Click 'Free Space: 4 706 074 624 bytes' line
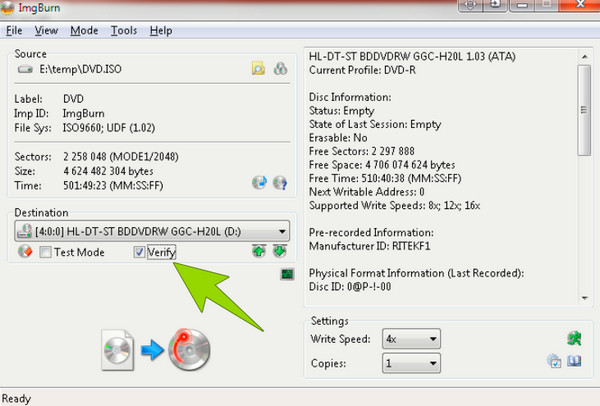This screenshot has height=406, width=600. tap(382, 165)
